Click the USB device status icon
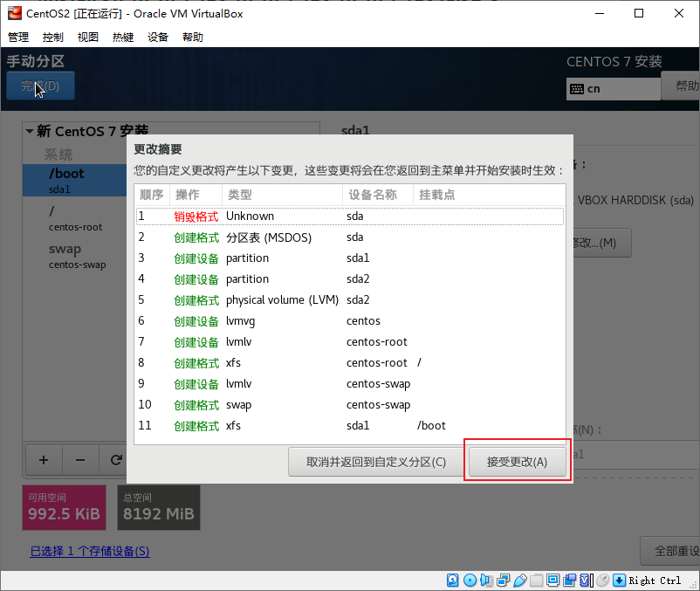Image resolution: width=700 pixels, height=591 pixels. point(519,581)
